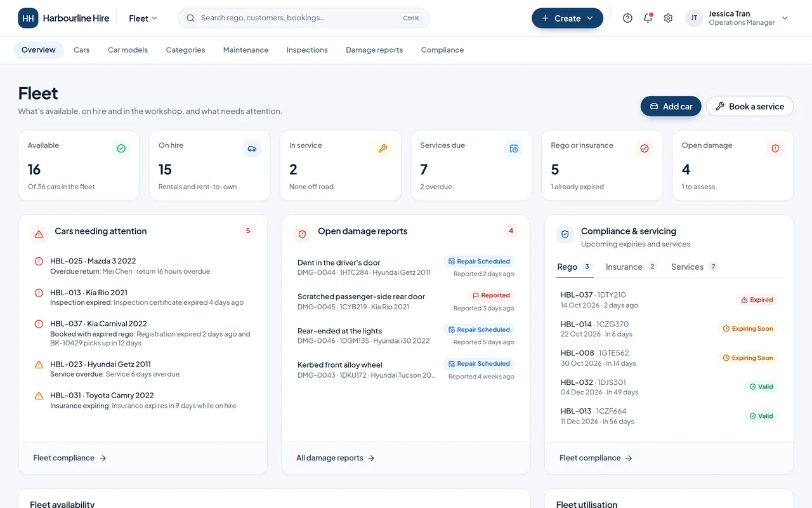This screenshot has width=812, height=508.
Task: Open the notifications bell
Action: tap(648, 18)
